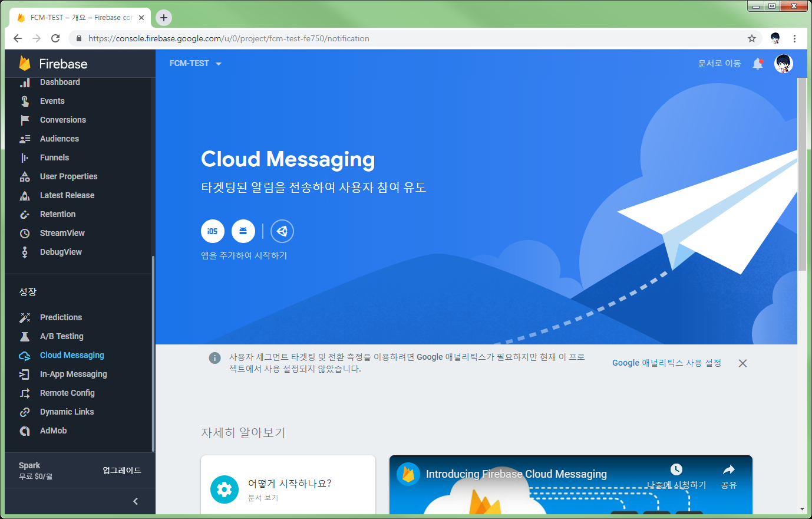This screenshot has width=812, height=519.
Task: Switch to the FCM-TEST browser tab
Action: [x=80, y=18]
